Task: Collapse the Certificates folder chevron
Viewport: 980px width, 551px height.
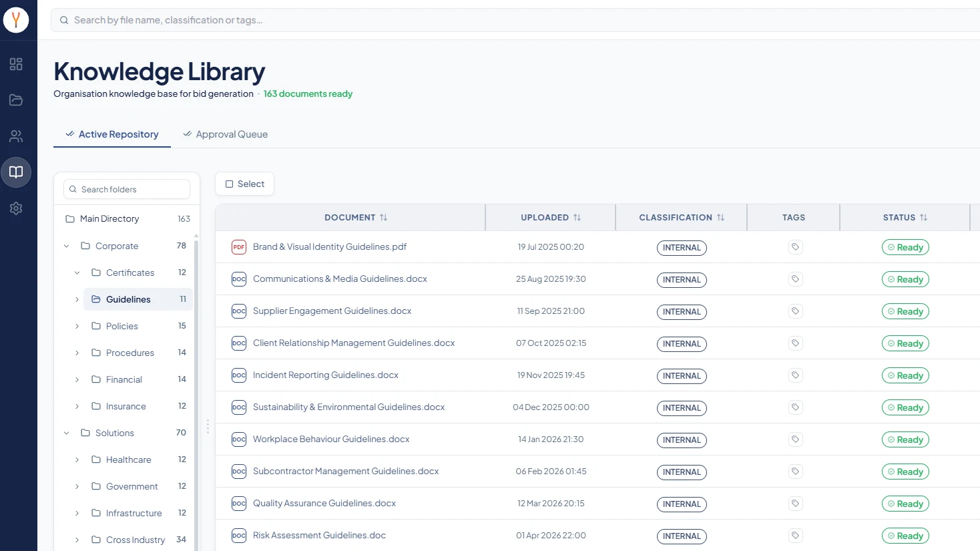Action: click(77, 273)
